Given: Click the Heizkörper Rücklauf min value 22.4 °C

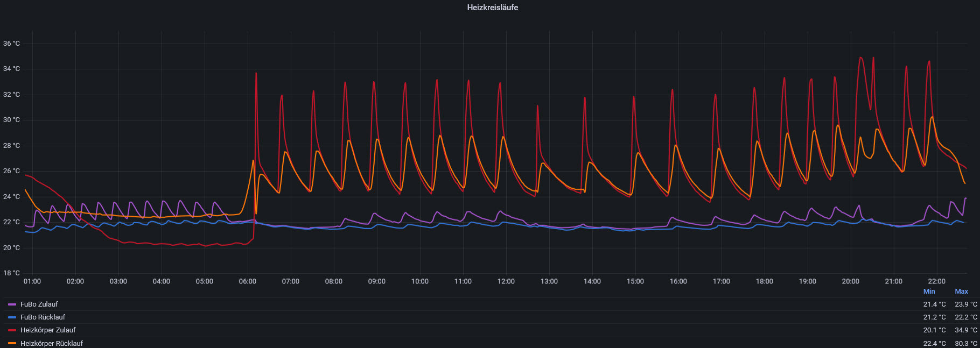Looking at the screenshot, I should [934, 343].
